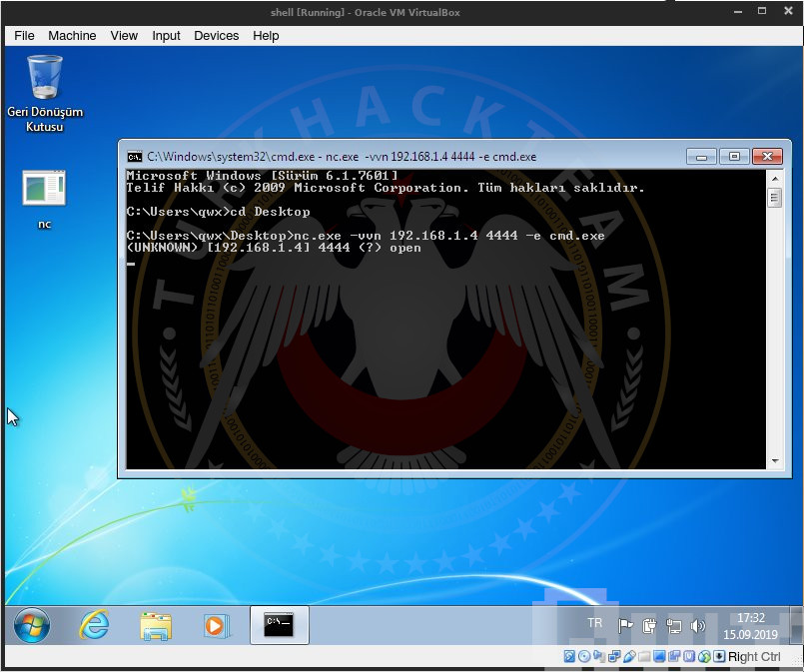Click VirtualBox display status icon
The width and height of the screenshot is (804, 672).
pyautogui.click(x=659, y=656)
